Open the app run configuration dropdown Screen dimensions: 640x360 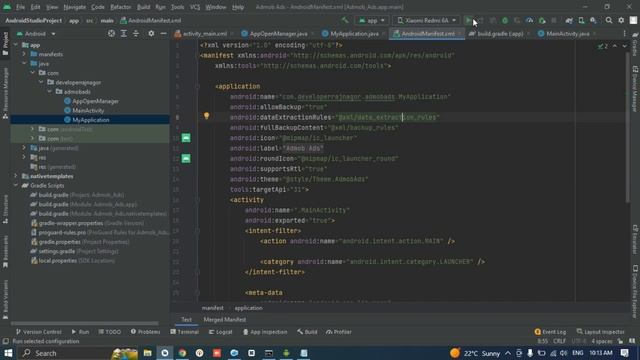click(x=371, y=20)
